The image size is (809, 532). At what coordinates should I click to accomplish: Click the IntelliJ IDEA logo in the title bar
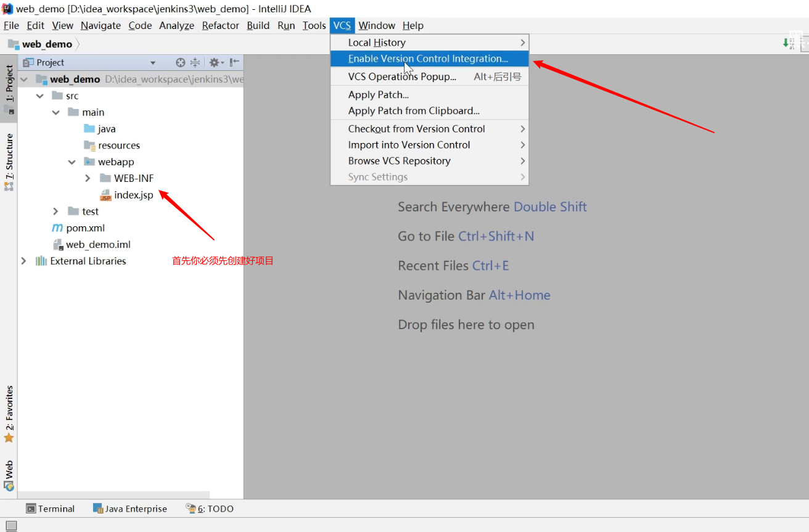click(x=7, y=9)
